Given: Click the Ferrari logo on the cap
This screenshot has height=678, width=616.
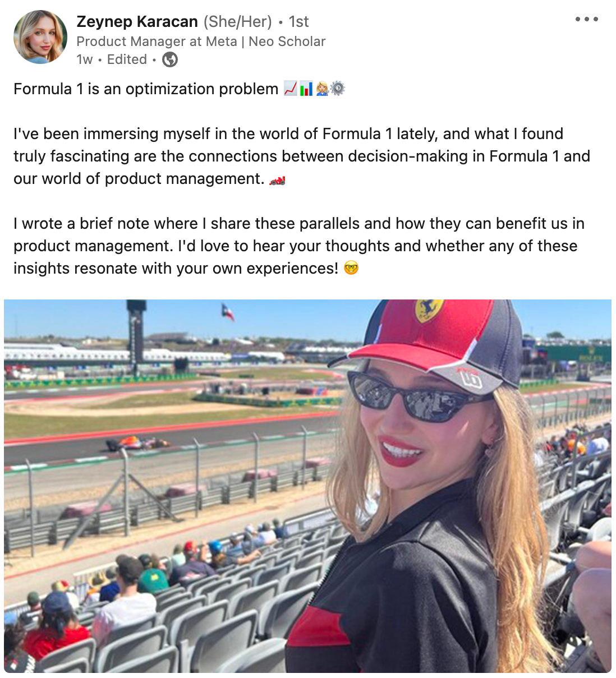Looking at the screenshot, I should pyautogui.click(x=429, y=310).
